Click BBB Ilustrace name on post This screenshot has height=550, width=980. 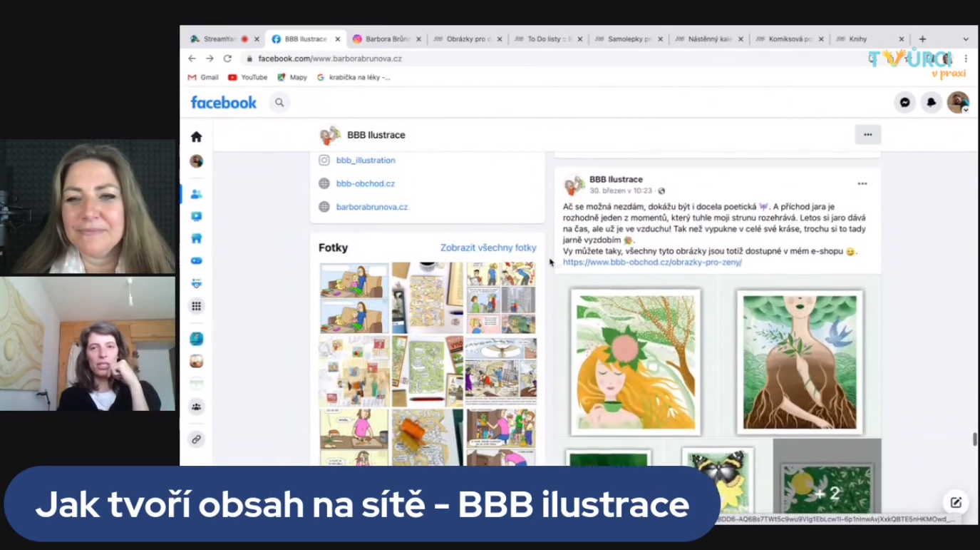coord(616,180)
